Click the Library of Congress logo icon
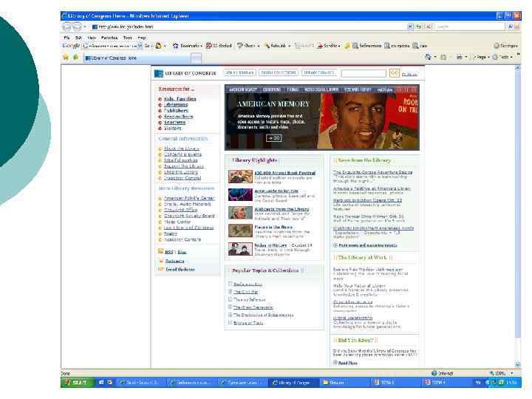532x399 pixels. pyautogui.click(x=158, y=73)
